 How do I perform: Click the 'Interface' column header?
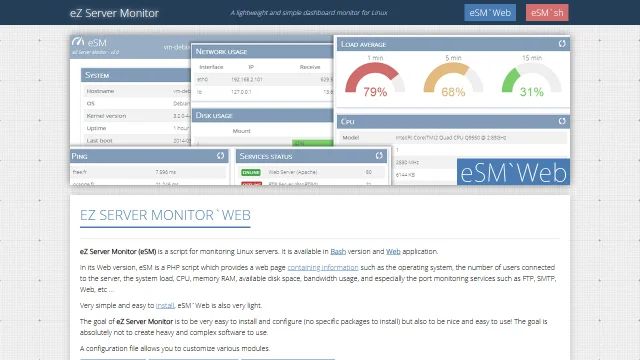click(211, 67)
